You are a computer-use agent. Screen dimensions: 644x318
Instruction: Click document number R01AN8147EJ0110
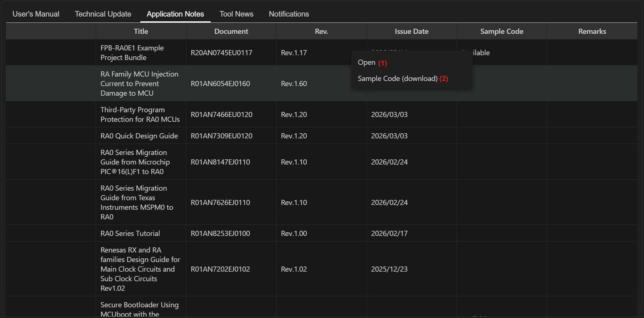point(220,162)
